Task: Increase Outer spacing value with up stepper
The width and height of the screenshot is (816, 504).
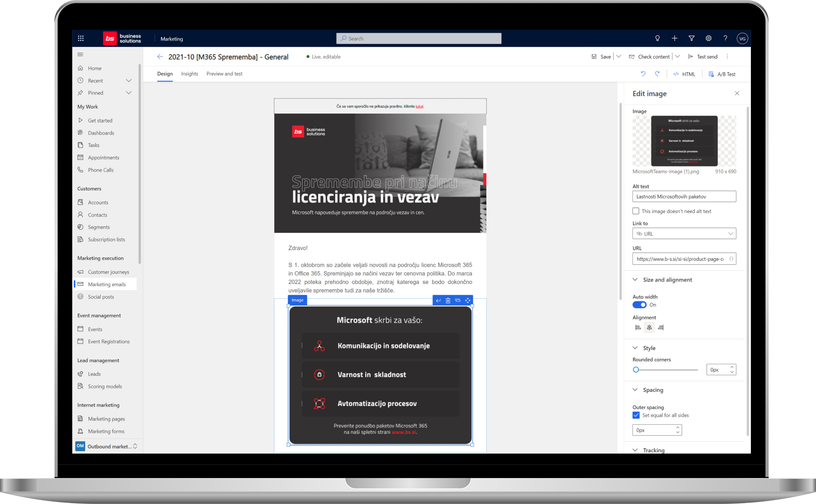Action: pyautogui.click(x=677, y=427)
